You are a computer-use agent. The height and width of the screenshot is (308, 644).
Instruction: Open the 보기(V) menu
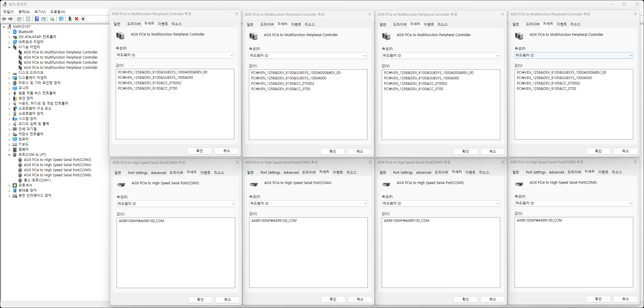[40, 12]
